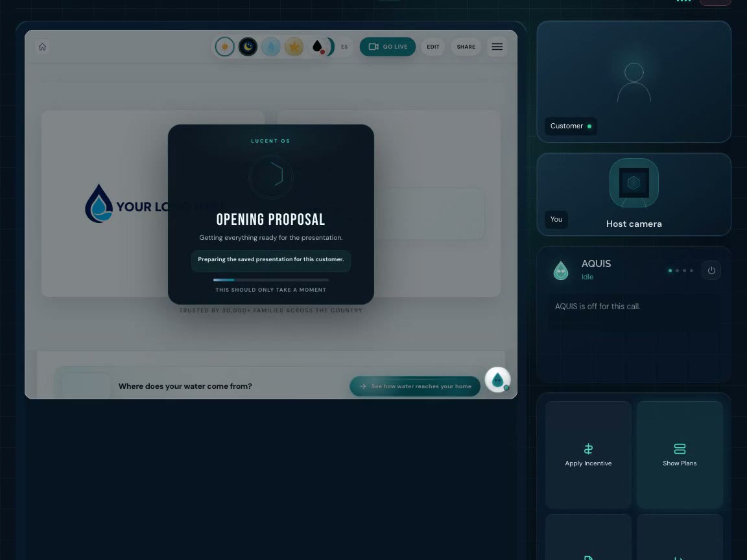Click 'See how water reaches your home' button
Viewport: 747px width, 560px height.
(x=415, y=386)
